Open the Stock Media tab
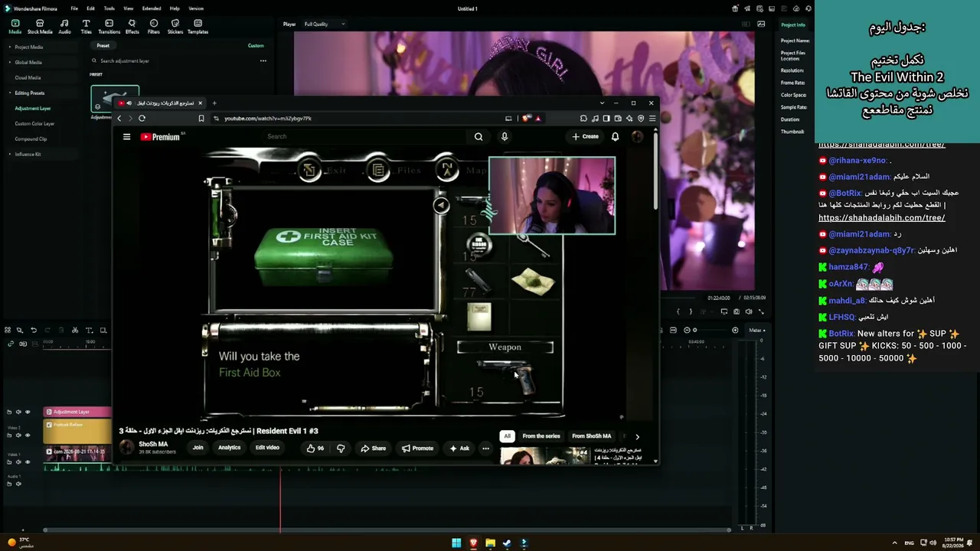980x551 pixels. point(40,27)
